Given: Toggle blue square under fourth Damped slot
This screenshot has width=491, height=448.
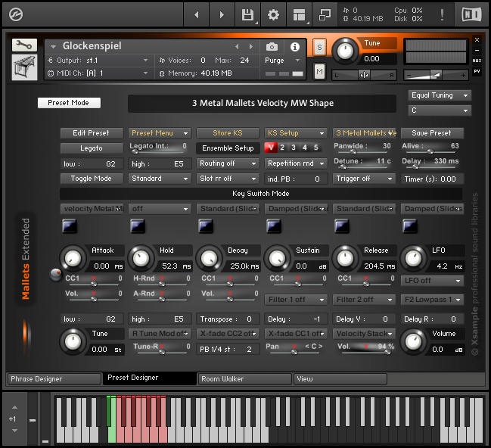Looking at the screenshot, I should tap(273, 226).
